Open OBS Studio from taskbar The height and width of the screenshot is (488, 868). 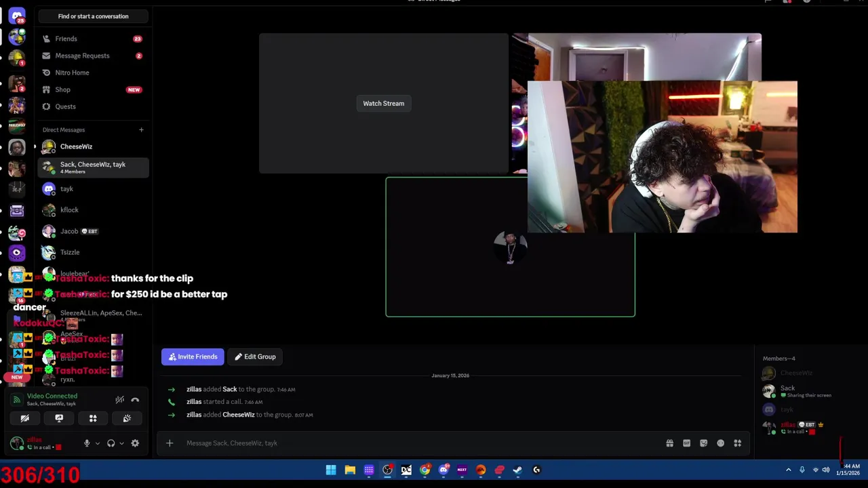387,470
